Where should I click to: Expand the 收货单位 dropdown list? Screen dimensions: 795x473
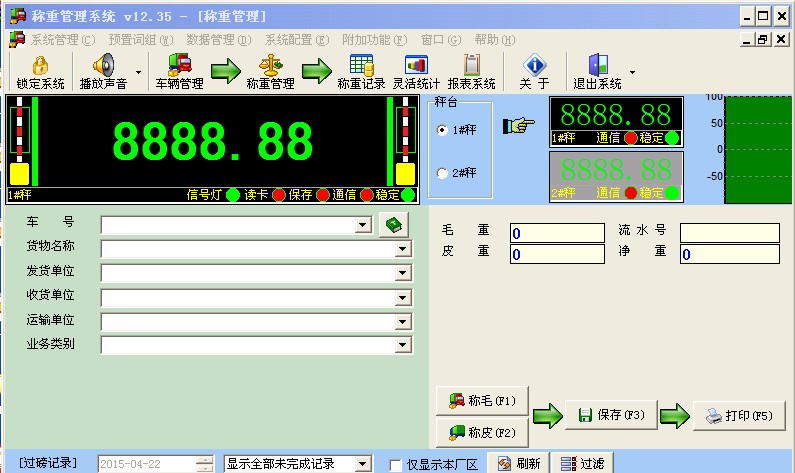point(403,297)
